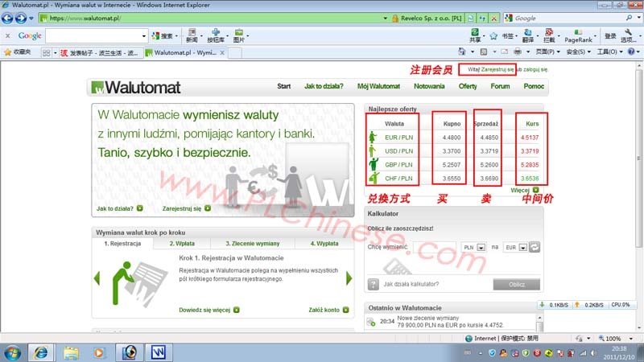
Task: Click the browser address bar
Action: click(x=213, y=18)
